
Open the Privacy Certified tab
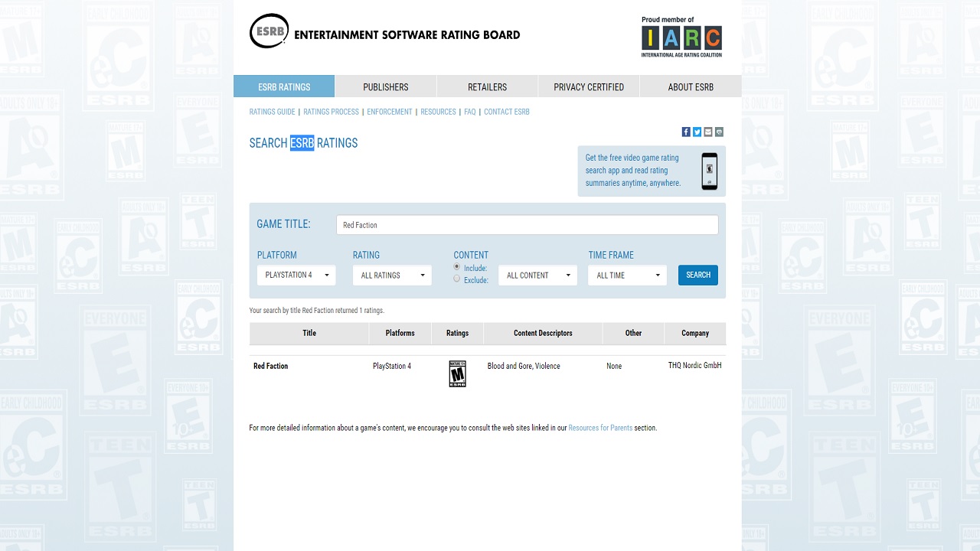[x=589, y=86]
